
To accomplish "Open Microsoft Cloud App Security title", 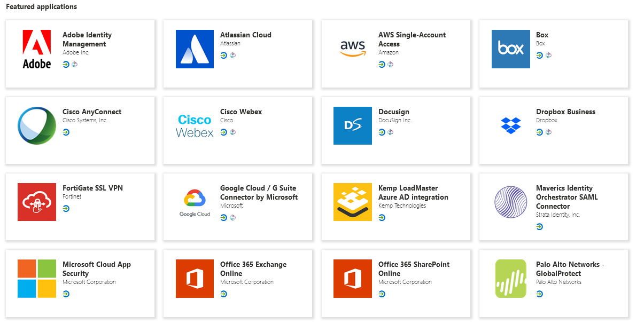I will click(x=96, y=268).
